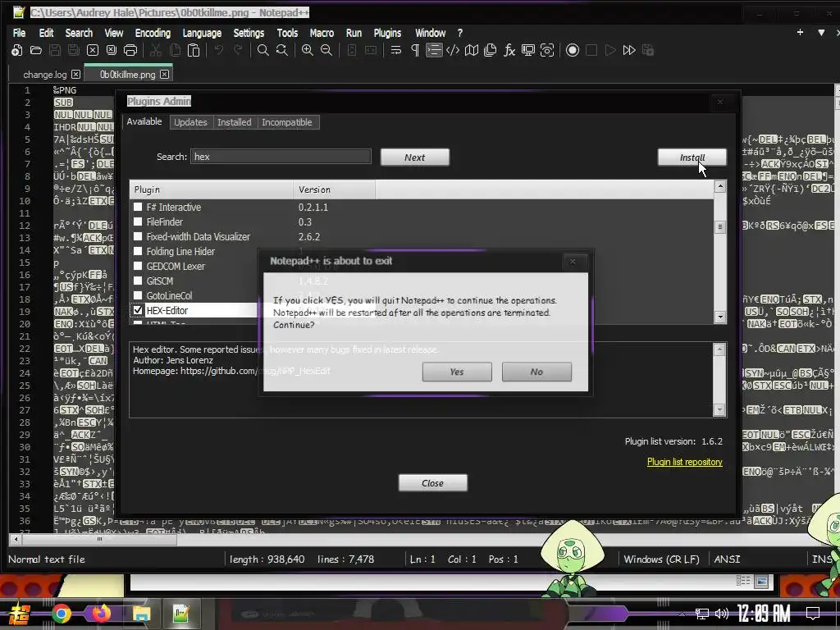Open the Plugins menu
This screenshot has width=840, height=630.
pos(387,33)
